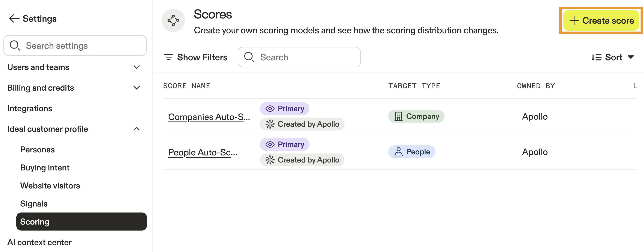Click the eye icon on People Primary badge
The image size is (644, 252).
click(270, 144)
